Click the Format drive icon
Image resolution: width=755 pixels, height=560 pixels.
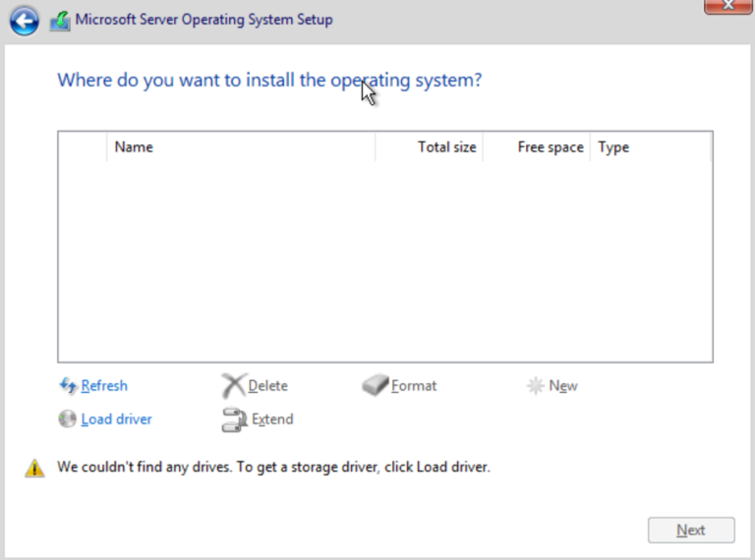click(x=376, y=385)
